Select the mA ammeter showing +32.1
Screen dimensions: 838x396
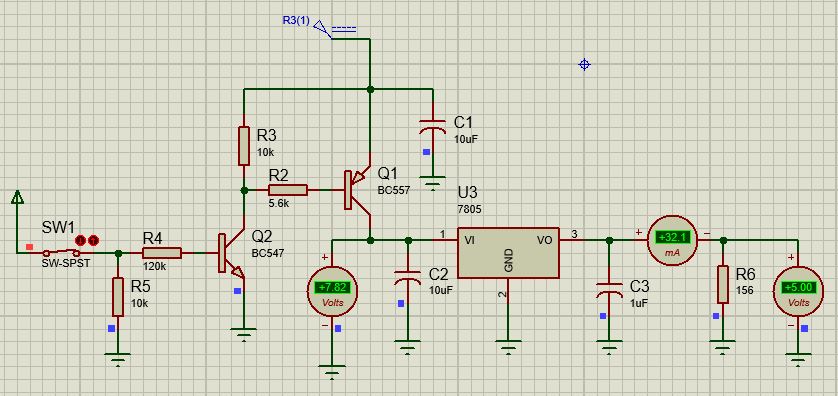coord(672,239)
